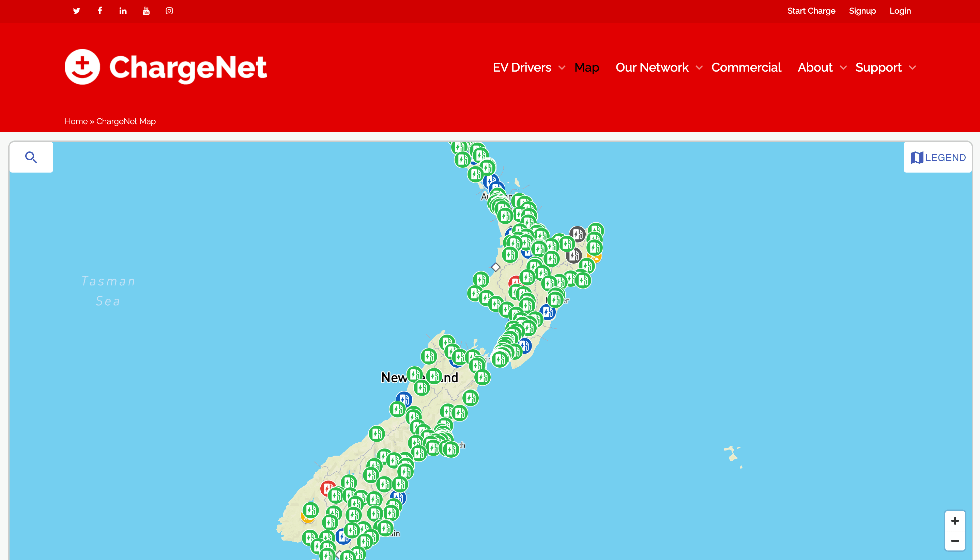
Task: Expand the Our Network submenu chevron
Action: [x=699, y=68]
